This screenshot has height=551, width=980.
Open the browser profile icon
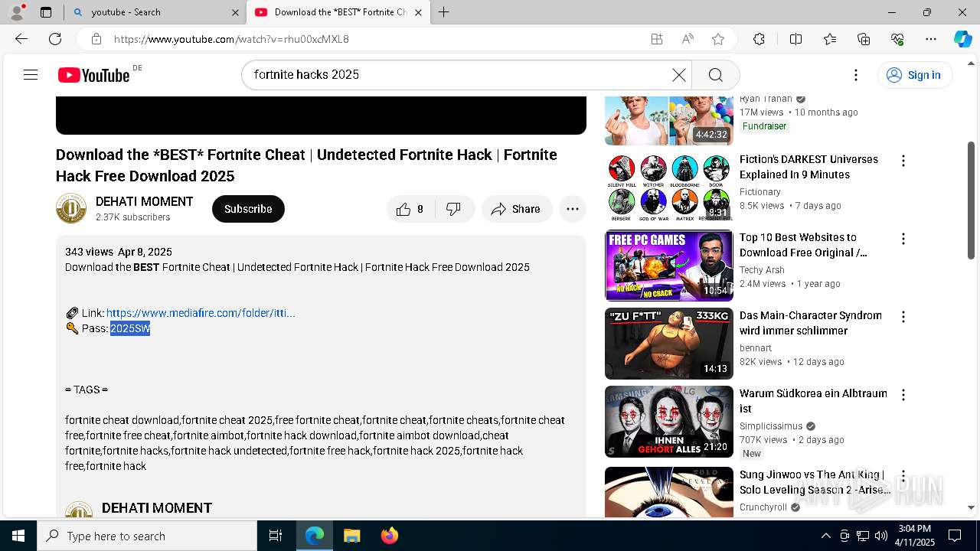tap(17, 12)
